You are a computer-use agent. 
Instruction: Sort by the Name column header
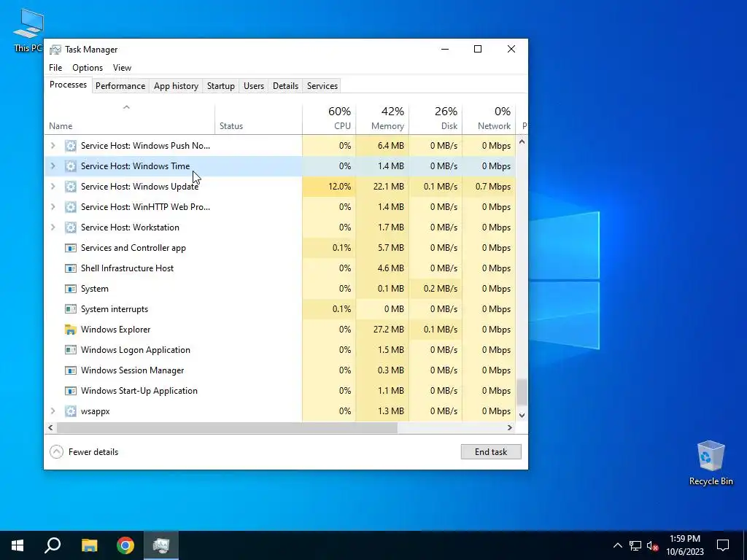click(130, 119)
